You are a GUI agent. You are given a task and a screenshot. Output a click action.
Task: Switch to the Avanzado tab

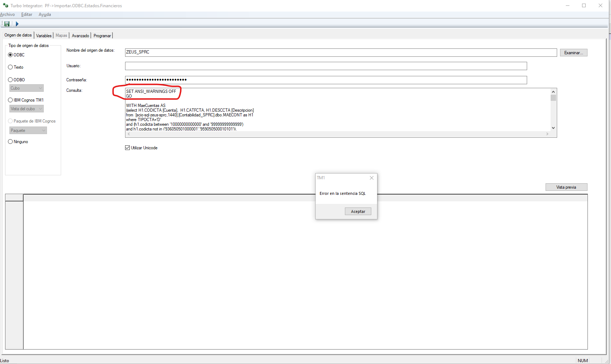coord(80,35)
